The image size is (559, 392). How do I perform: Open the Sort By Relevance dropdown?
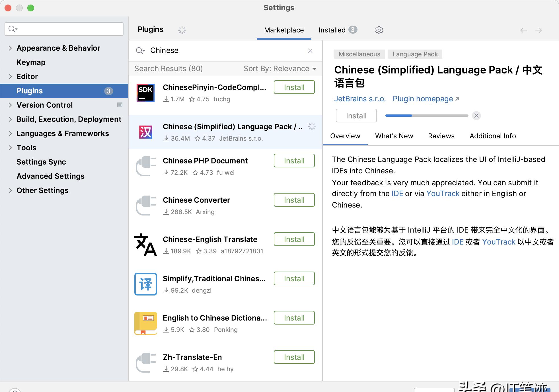pyautogui.click(x=280, y=69)
